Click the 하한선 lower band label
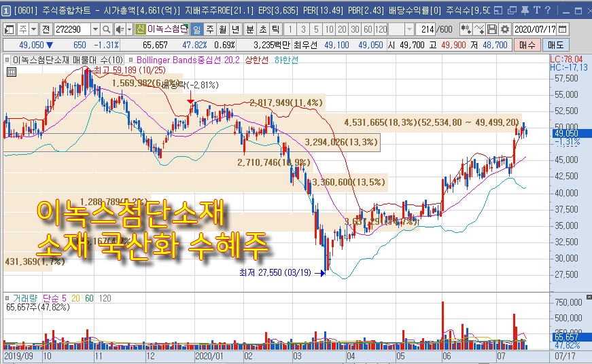 286,60
